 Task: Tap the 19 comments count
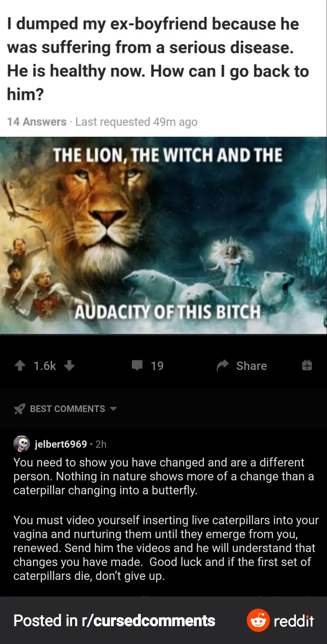157,366
